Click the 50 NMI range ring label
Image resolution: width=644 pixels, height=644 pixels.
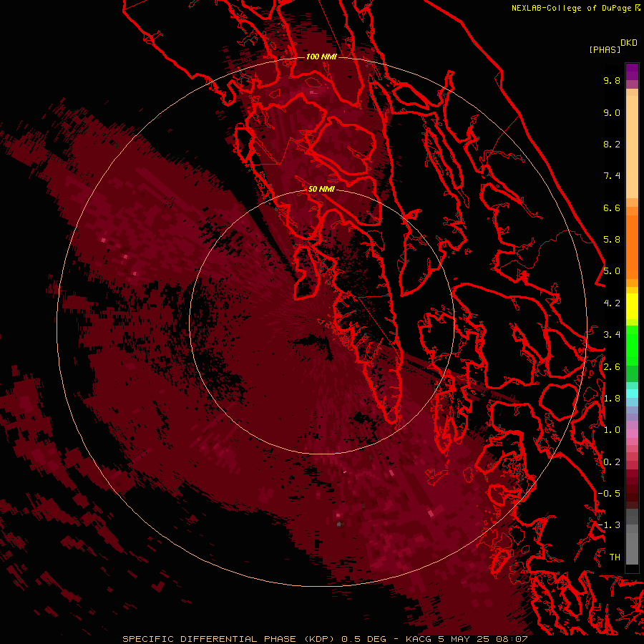(321, 189)
